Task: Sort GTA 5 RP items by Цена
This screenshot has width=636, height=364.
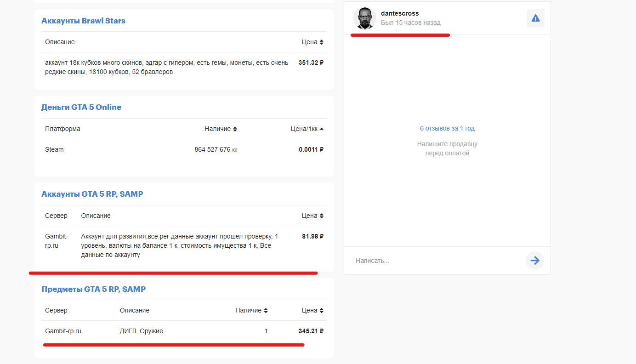Action: pyautogui.click(x=312, y=310)
